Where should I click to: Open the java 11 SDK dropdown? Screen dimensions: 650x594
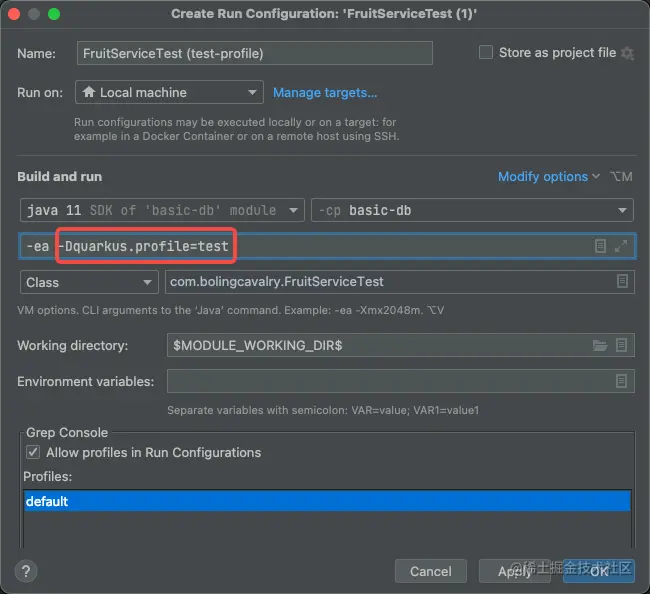[x=162, y=210]
